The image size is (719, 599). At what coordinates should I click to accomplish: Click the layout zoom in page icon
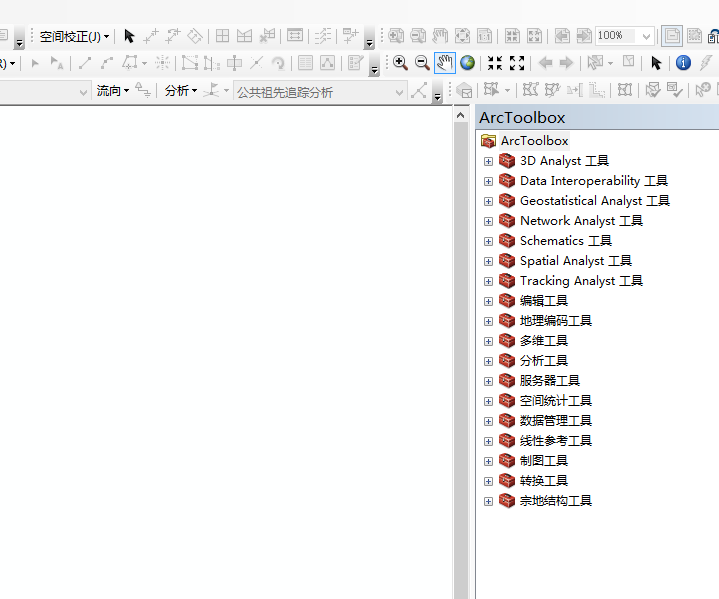point(396,36)
